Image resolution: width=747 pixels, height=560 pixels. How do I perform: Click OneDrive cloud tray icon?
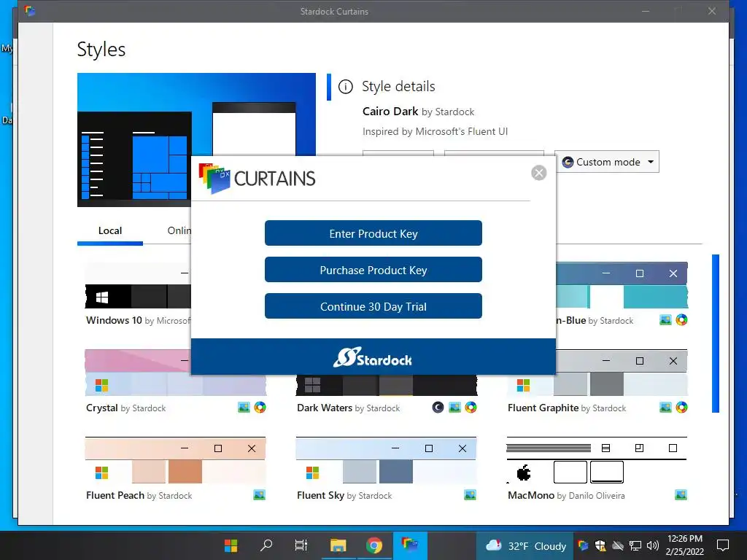(618, 545)
